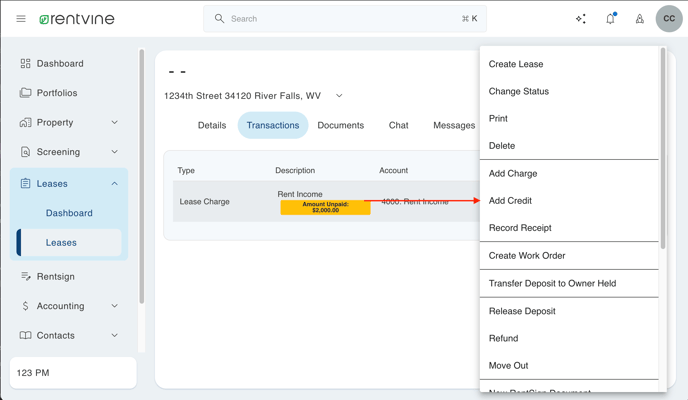This screenshot has height=400, width=688.
Task: Expand the Screening sidebar section
Action: 114,152
